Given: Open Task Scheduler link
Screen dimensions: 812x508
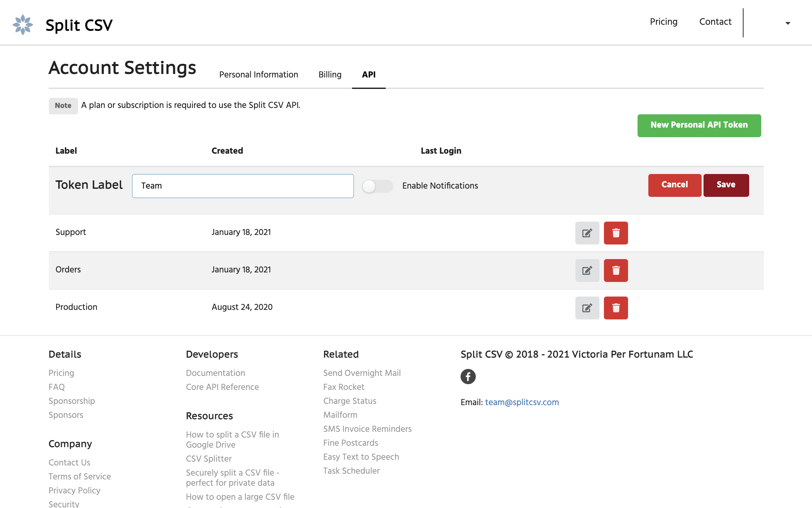Looking at the screenshot, I should 351,471.
